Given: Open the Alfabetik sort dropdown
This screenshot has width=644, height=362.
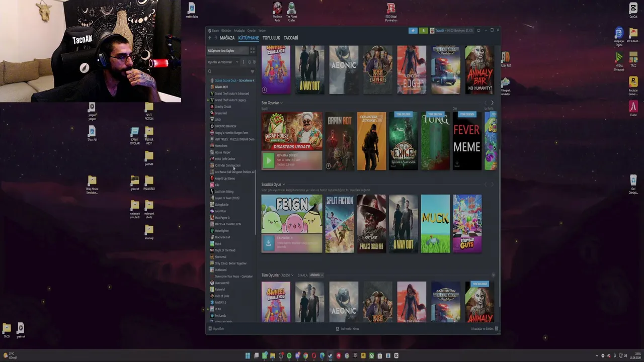Looking at the screenshot, I should (x=316, y=275).
